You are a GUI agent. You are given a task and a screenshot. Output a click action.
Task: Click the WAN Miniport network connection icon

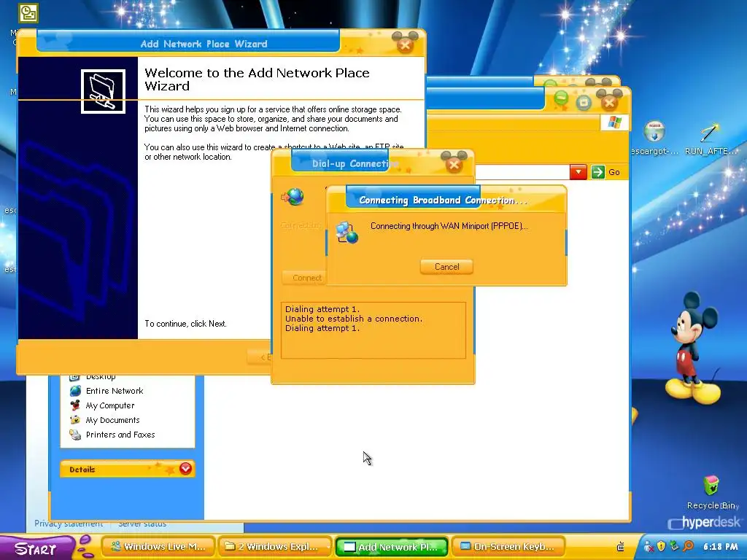point(347,233)
